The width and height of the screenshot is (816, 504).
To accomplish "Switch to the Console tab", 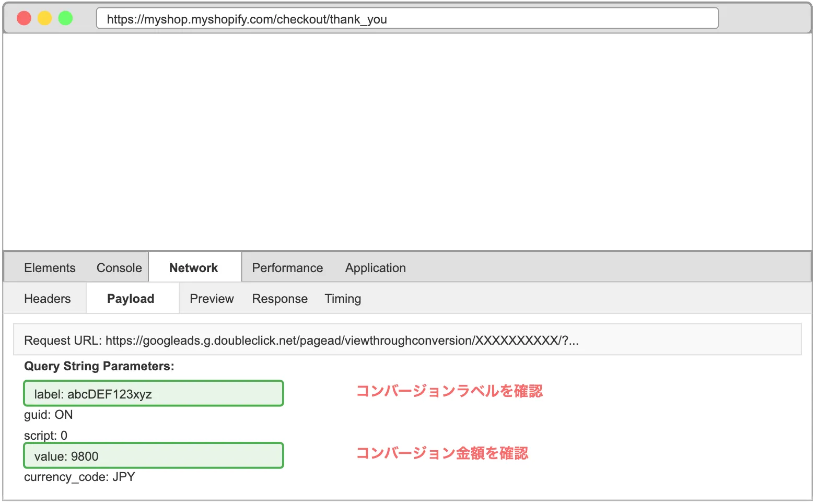I will (119, 268).
